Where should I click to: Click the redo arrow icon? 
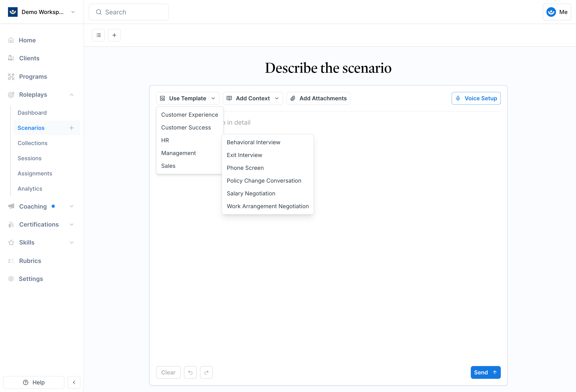click(206, 372)
